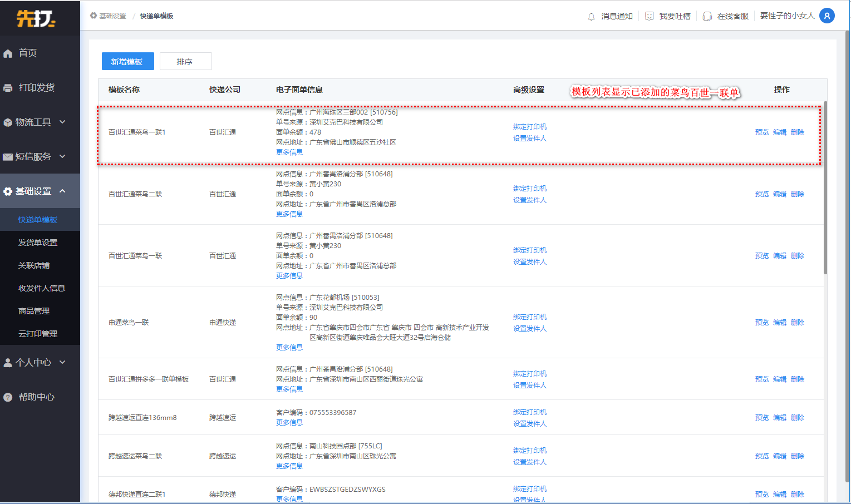The height and width of the screenshot is (504, 851).
Task: Click the 模板名称 column header
Action: (x=124, y=90)
